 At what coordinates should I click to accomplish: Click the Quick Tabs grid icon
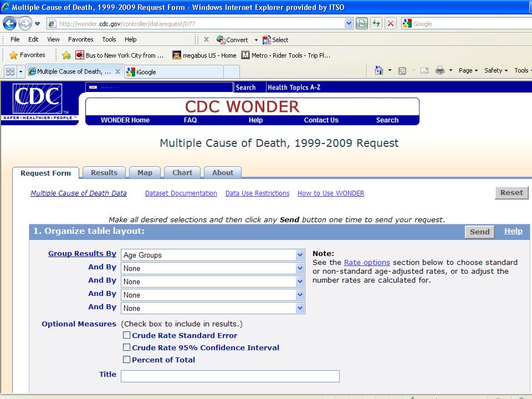(10, 71)
